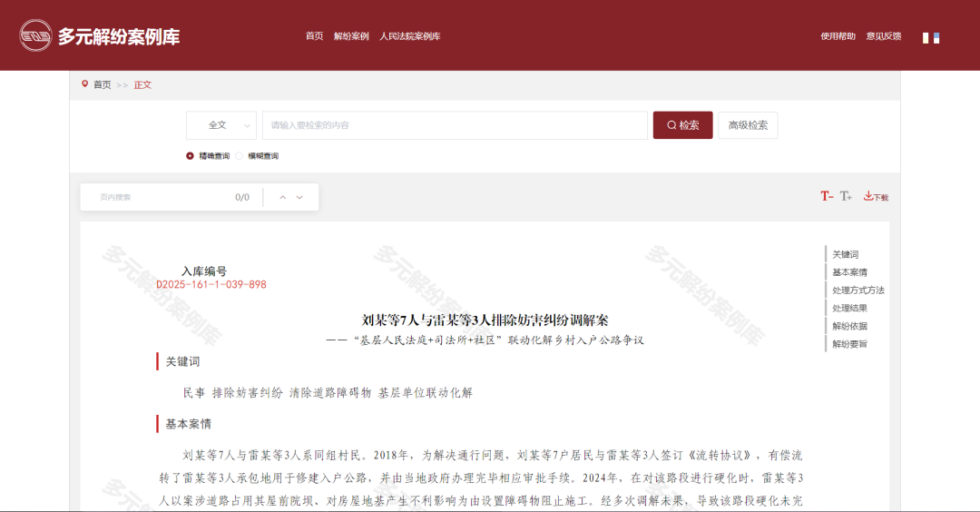Open the 使用帮助 help link
The image size is (980, 512).
[838, 36]
